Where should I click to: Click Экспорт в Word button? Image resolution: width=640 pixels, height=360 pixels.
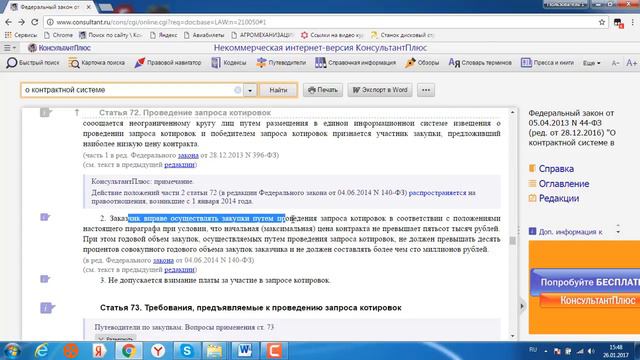tap(380, 90)
